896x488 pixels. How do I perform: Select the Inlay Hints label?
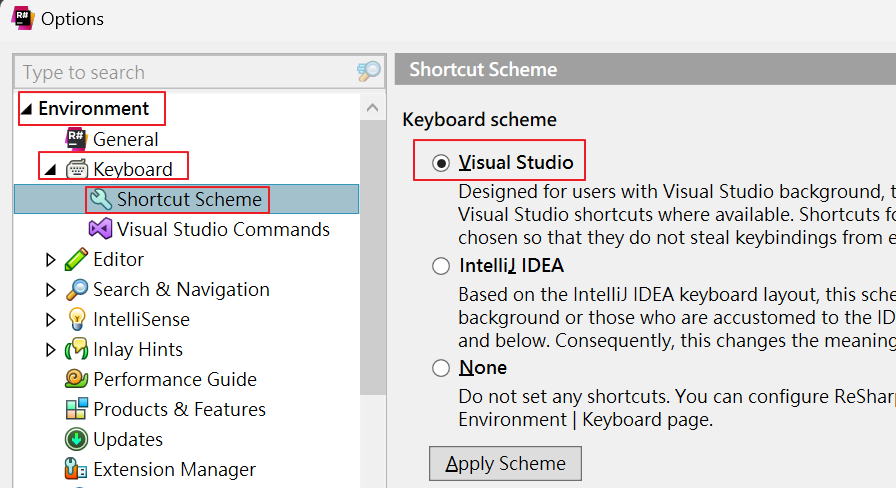[138, 349]
